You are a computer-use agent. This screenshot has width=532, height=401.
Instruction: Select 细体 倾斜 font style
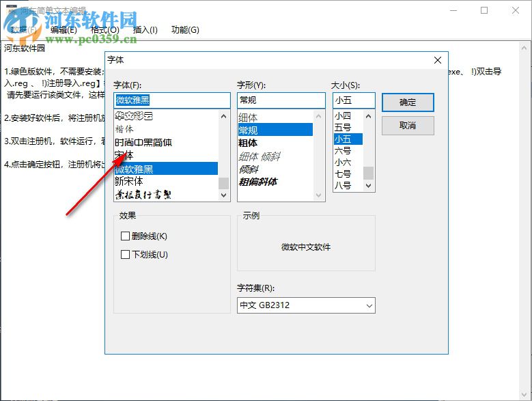[x=275, y=156]
